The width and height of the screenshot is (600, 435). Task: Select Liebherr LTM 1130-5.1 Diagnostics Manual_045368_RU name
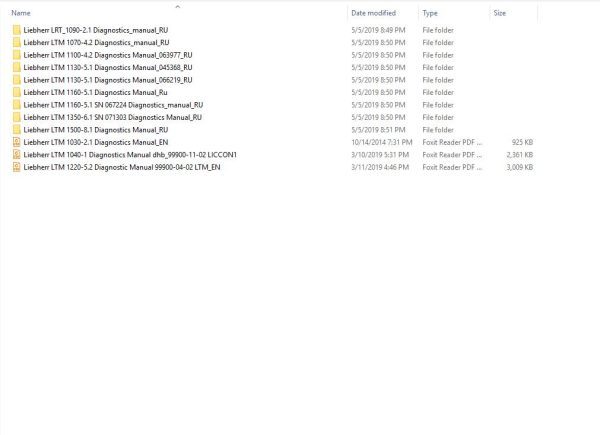tap(108, 67)
